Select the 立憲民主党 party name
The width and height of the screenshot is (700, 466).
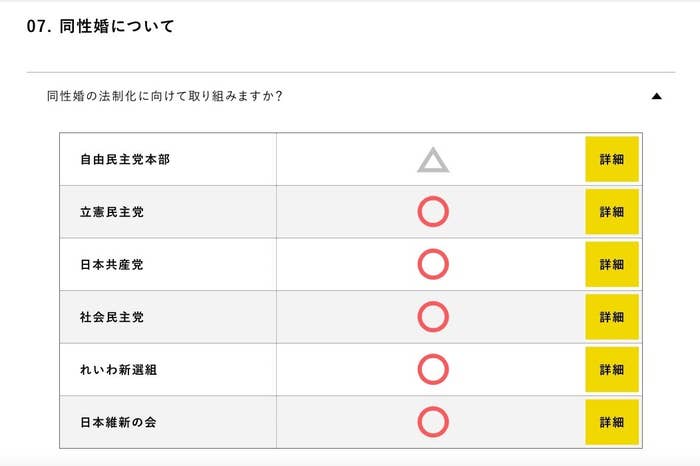pyautogui.click(x=112, y=212)
